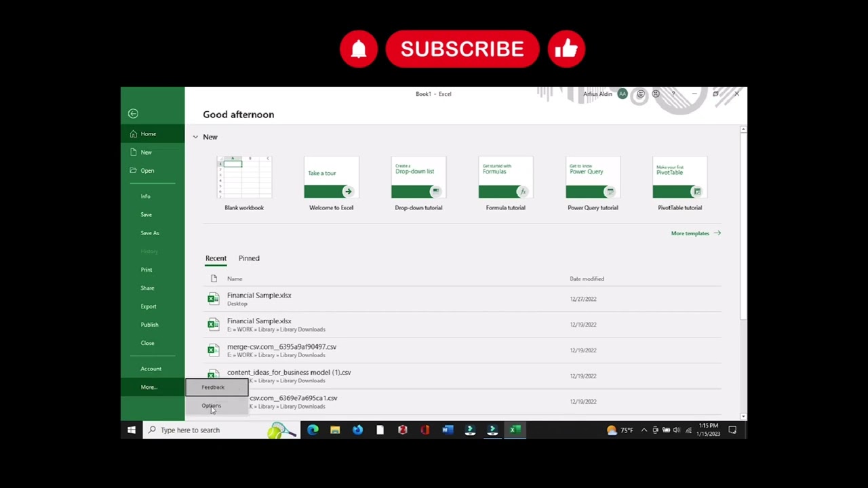Choose Save in the sidebar
Image resolution: width=868 pixels, height=488 pixels.
click(x=153, y=214)
